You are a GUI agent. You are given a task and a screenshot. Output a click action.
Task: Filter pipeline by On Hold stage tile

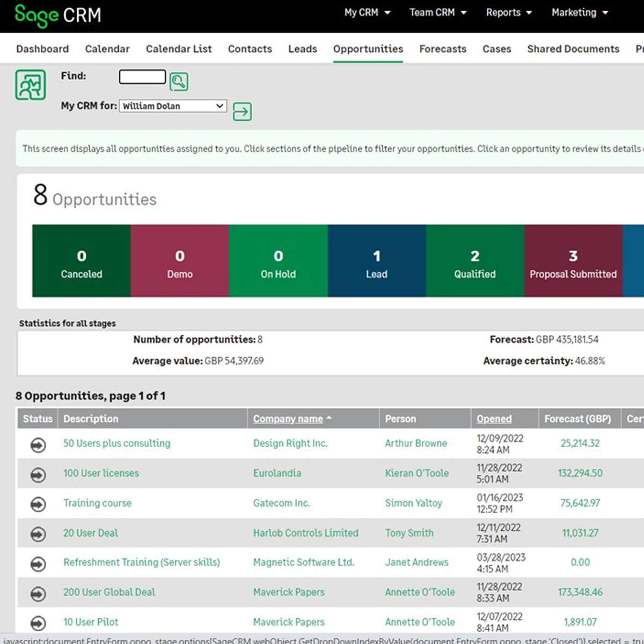tap(279, 261)
